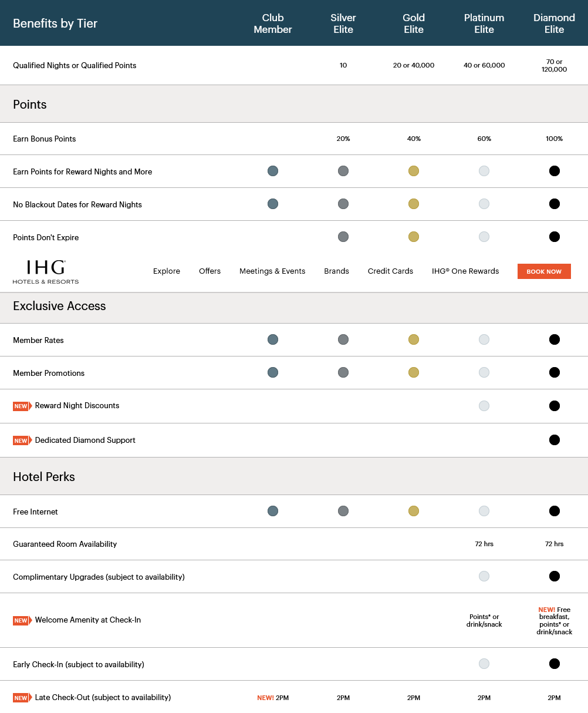
Task: Select the 20 or 40,000 Qualified Points cell
Action: (x=414, y=65)
